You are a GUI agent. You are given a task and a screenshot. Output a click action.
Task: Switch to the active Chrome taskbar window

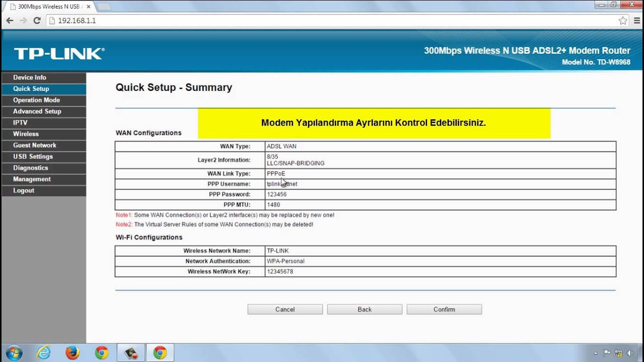(160, 353)
